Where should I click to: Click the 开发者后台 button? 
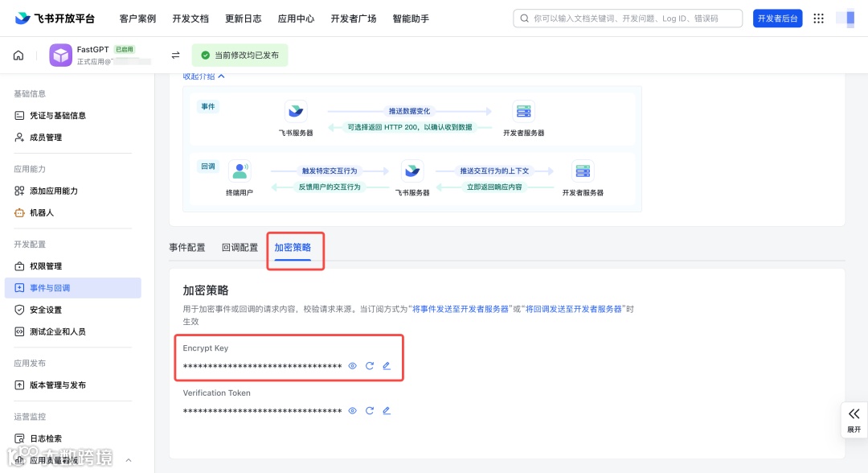pyautogui.click(x=777, y=19)
